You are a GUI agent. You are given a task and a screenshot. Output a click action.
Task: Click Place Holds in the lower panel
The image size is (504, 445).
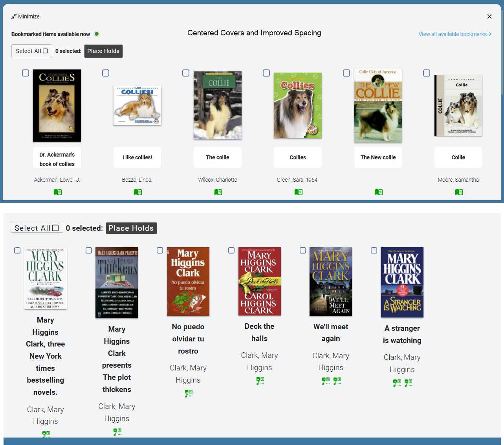click(131, 228)
